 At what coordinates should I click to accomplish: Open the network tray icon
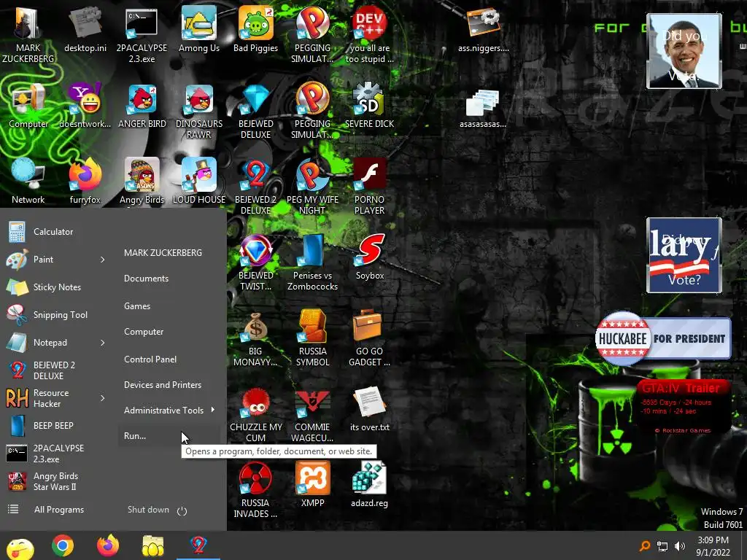coord(662,546)
